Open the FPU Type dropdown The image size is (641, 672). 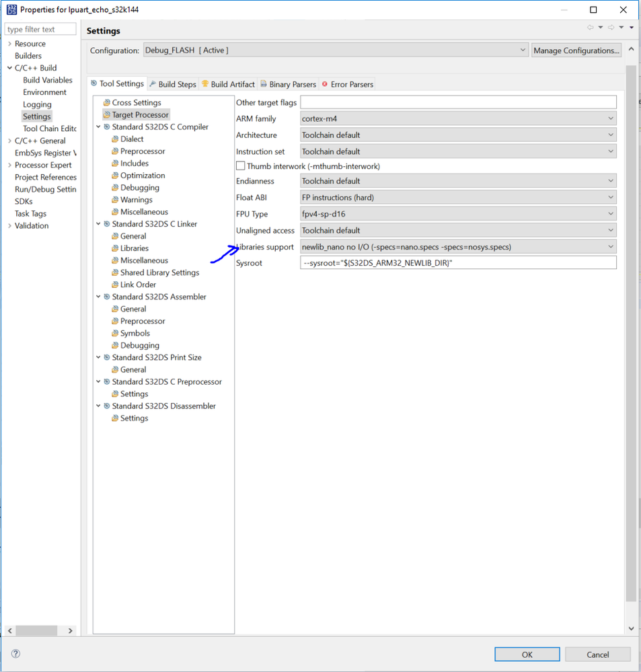tap(458, 214)
